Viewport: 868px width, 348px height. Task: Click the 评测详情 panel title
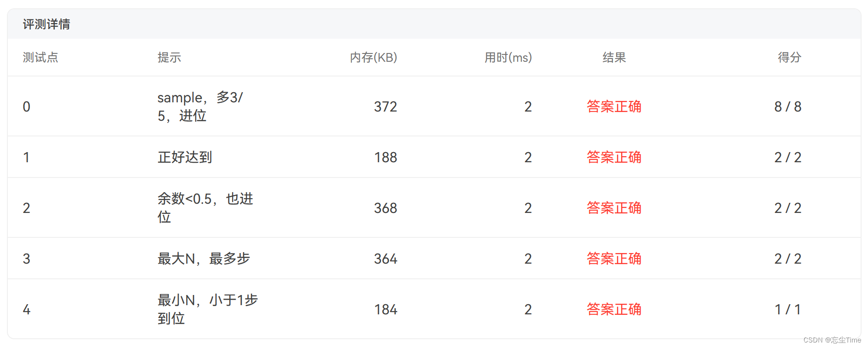pos(47,24)
